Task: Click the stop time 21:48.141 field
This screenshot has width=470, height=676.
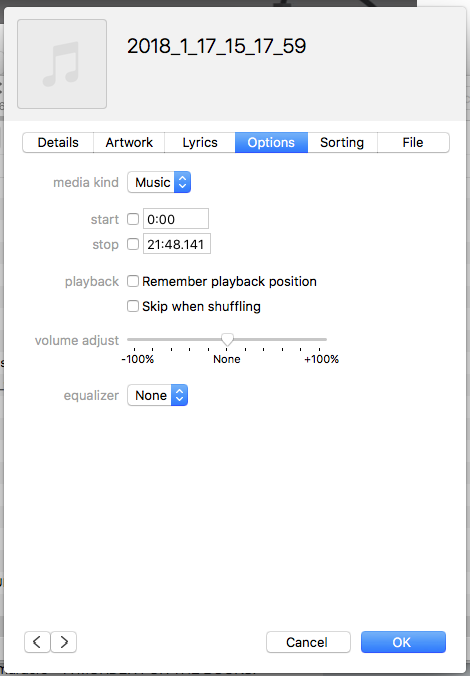Action: (177, 244)
